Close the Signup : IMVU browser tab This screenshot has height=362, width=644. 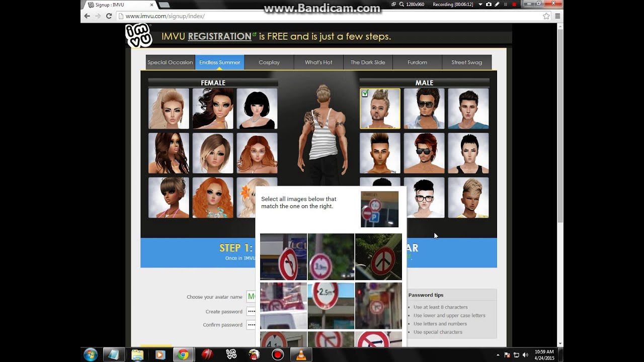pyautogui.click(x=151, y=5)
